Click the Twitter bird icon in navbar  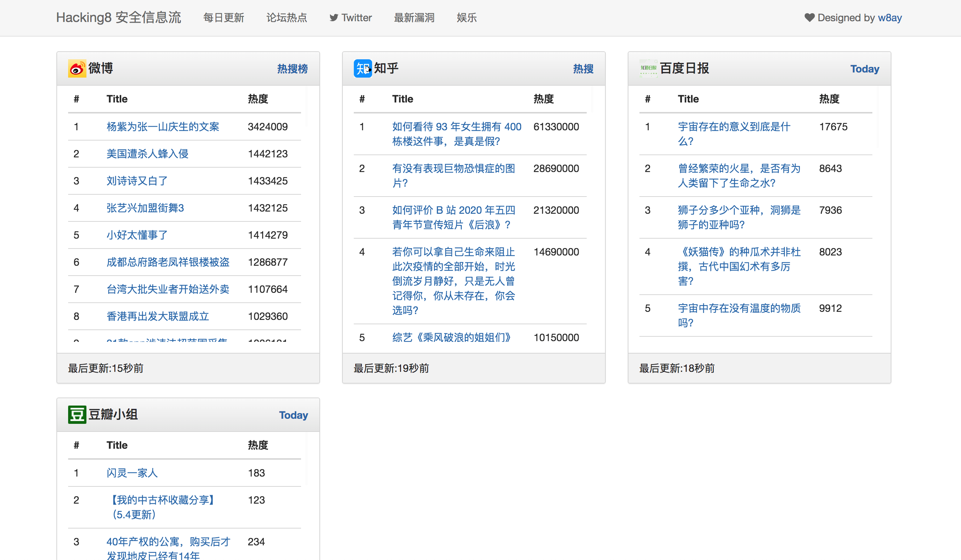point(334,18)
